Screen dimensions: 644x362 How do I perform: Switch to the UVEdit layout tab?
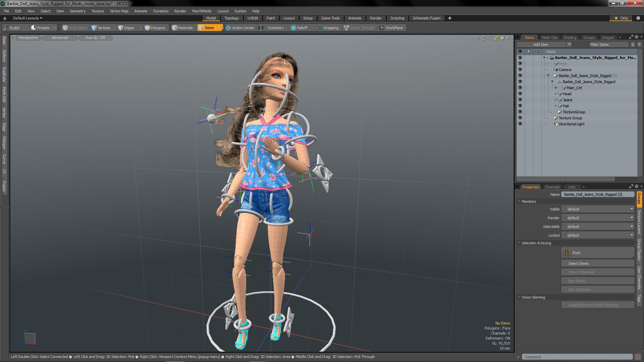[253, 18]
